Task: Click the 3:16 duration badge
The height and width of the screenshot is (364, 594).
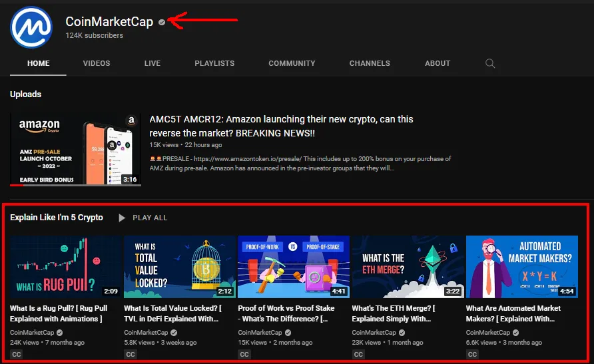Action: point(130,180)
